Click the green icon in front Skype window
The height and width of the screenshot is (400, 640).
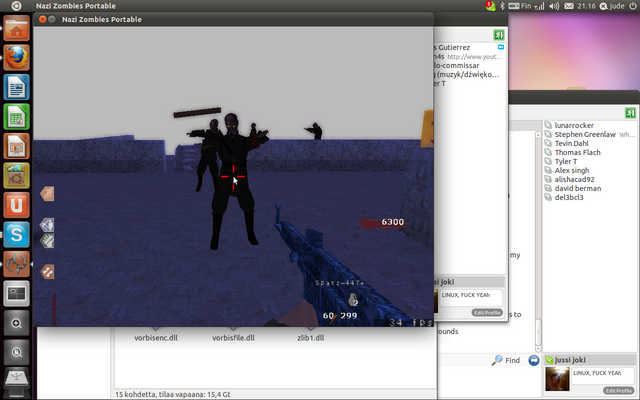tap(499, 35)
